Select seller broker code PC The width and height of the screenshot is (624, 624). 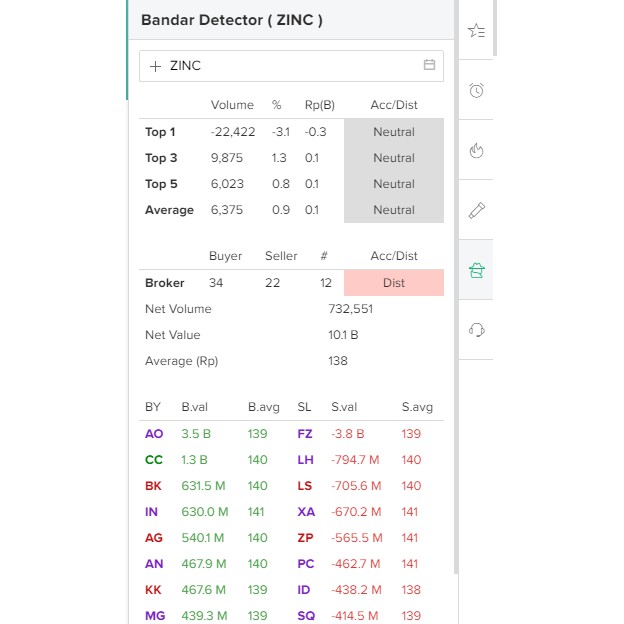click(306, 564)
